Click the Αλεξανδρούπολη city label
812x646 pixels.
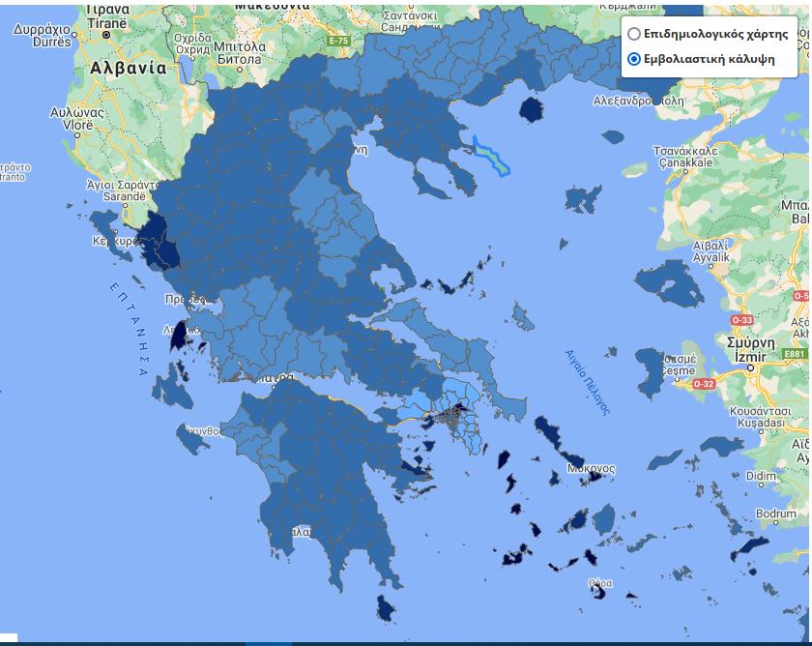pos(639,101)
